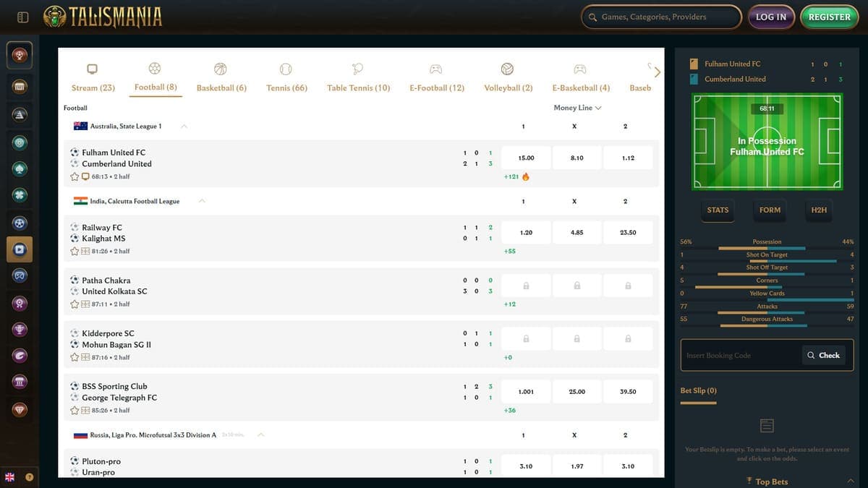Open the soccer ball sports icon in sidebar
Viewport: 868px width, 488px height.
(20, 223)
